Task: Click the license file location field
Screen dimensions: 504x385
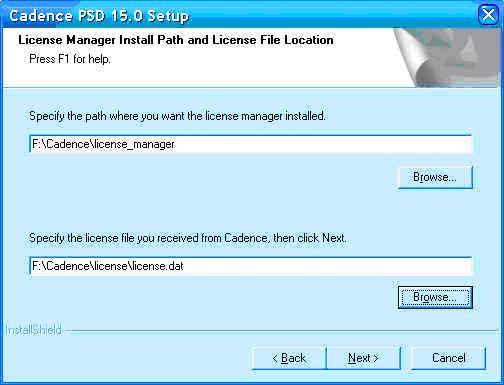Action: pyautogui.click(x=251, y=266)
